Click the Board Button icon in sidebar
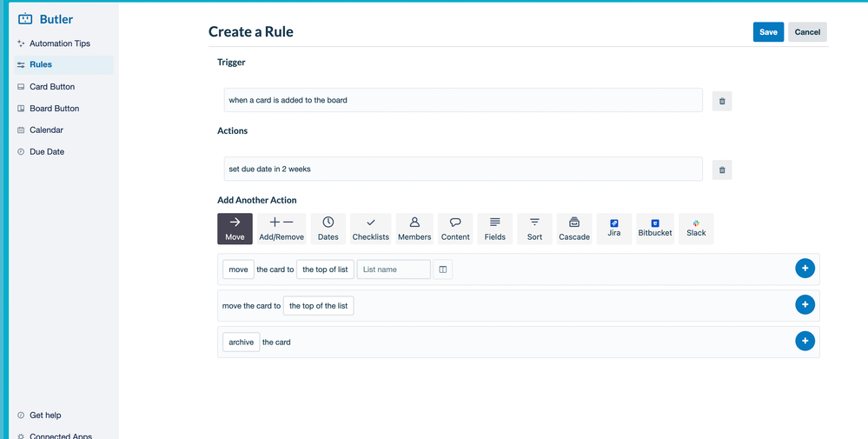 click(21, 109)
